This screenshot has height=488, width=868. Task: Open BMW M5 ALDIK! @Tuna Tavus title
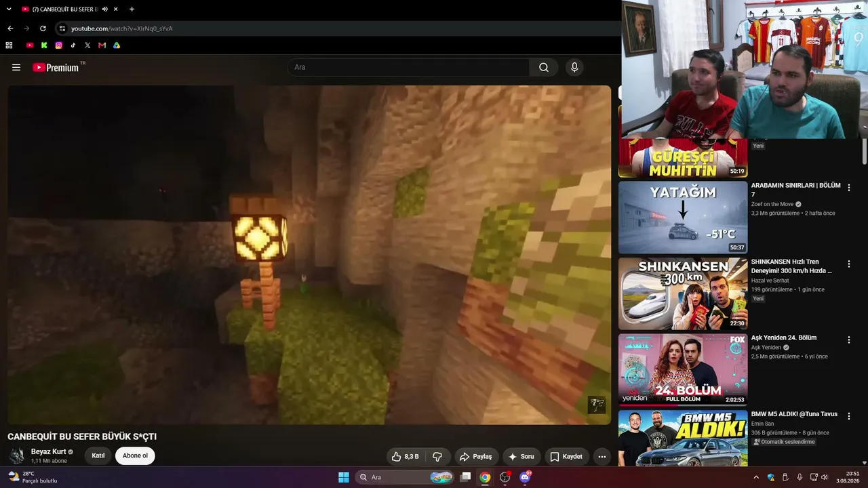794,414
